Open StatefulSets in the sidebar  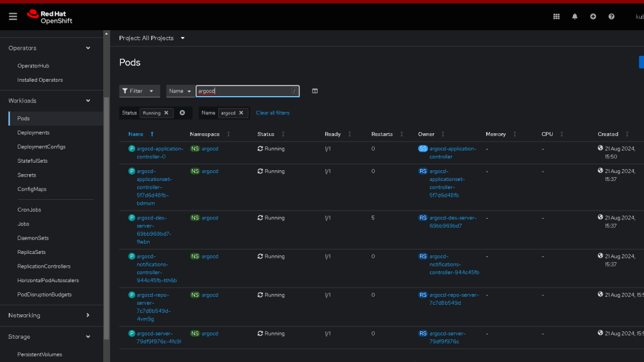(33, 161)
